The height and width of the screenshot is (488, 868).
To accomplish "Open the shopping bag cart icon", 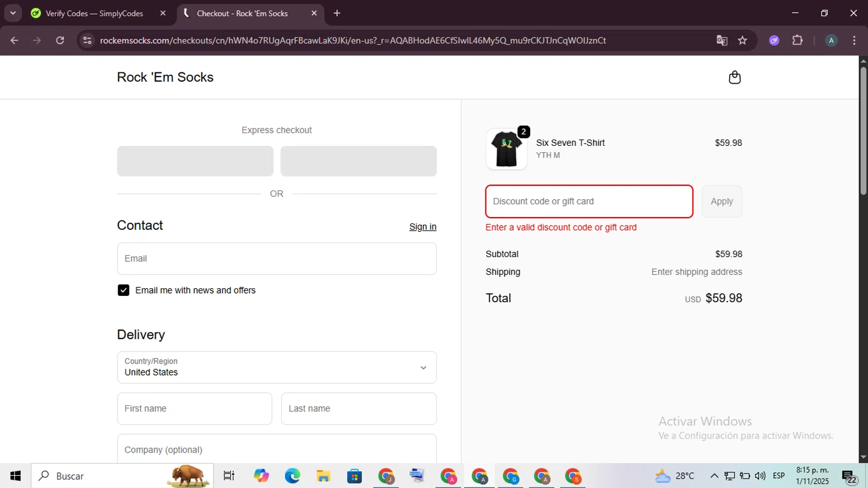I will tap(734, 77).
